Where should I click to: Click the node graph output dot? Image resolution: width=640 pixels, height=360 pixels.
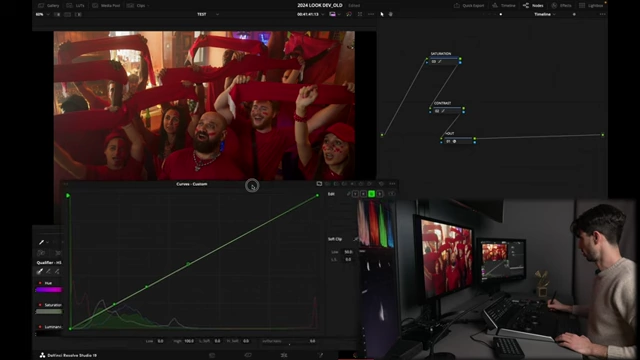point(603,135)
